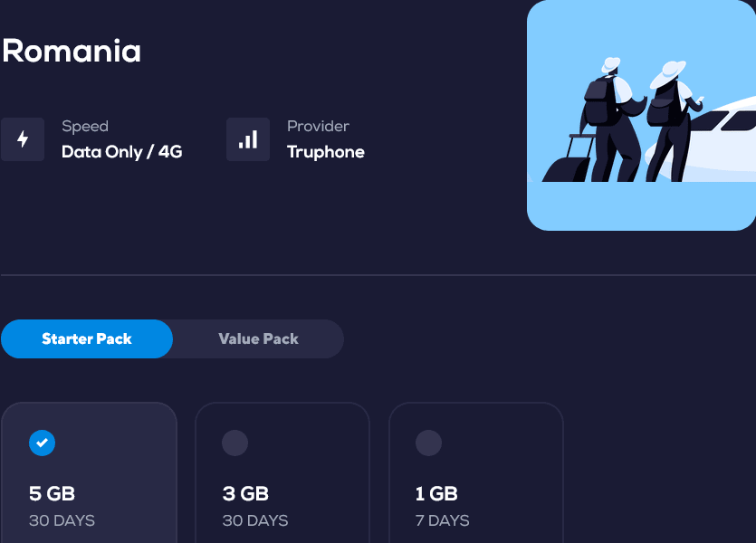This screenshot has height=543, width=756.
Task: Click "30 DAYS" under the 3 GB plan
Action: [x=255, y=520]
